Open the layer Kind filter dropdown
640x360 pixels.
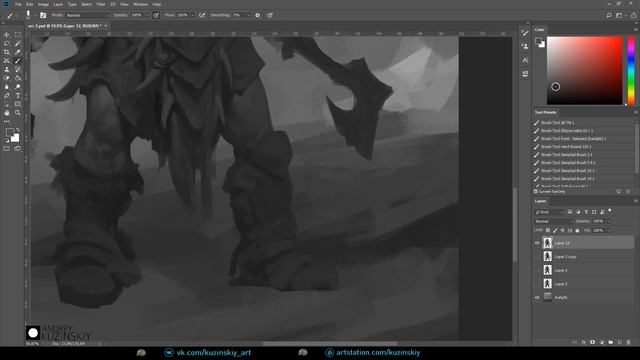549,212
